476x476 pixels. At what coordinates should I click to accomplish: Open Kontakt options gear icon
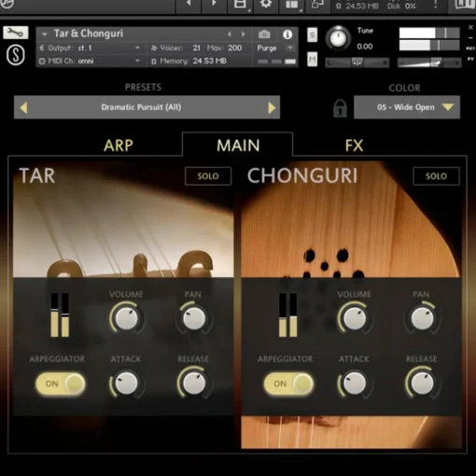[x=266, y=4]
